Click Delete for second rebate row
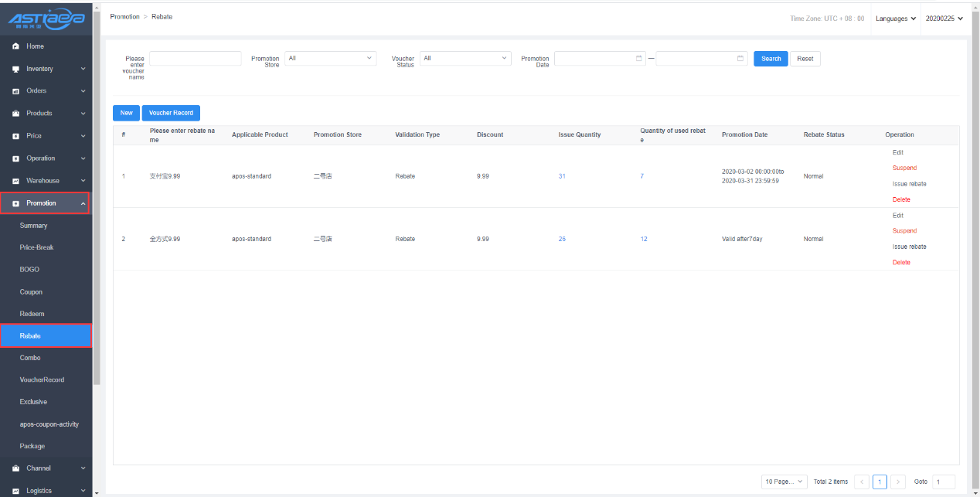The image size is (980, 497). tap(901, 263)
